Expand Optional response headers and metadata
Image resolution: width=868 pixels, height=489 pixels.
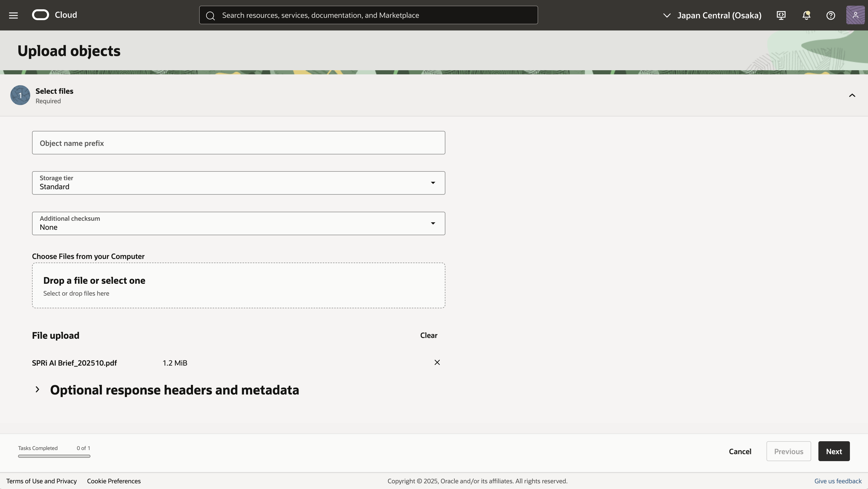(x=37, y=389)
